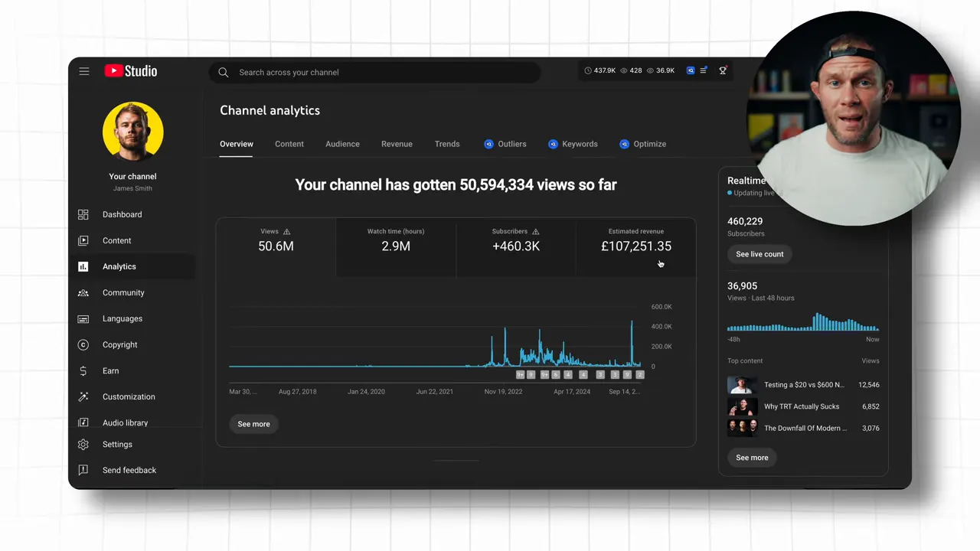Open Dashboard from the sidebar
980x551 pixels.
point(122,214)
